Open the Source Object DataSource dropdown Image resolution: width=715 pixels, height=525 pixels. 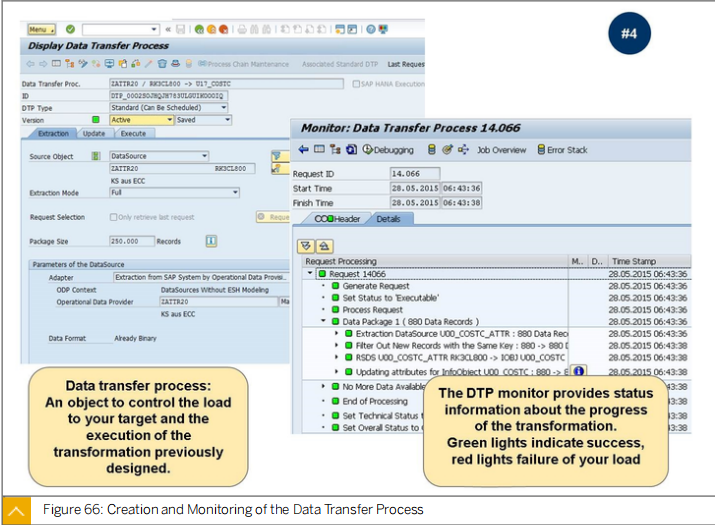click(x=204, y=156)
